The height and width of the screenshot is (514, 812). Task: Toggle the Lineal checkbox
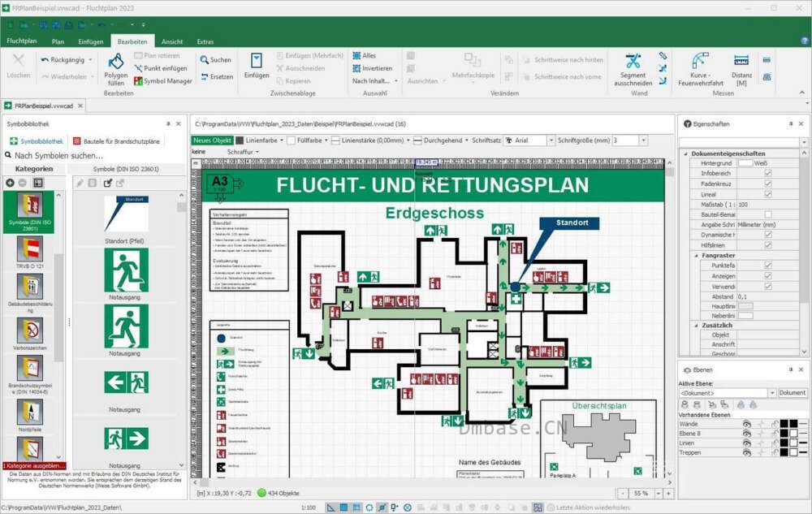pyautogui.click(x=768, y=194)
